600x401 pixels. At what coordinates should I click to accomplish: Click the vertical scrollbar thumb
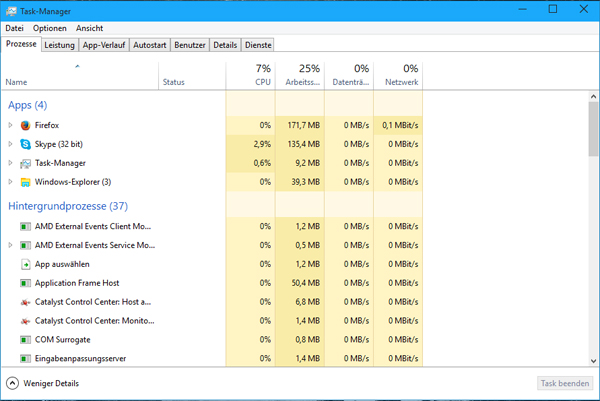(593, 129)
